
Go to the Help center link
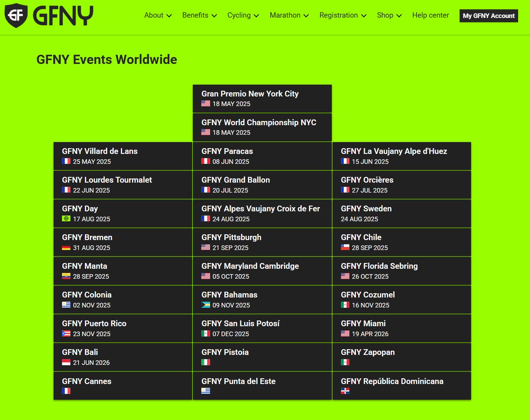point(430,15)
